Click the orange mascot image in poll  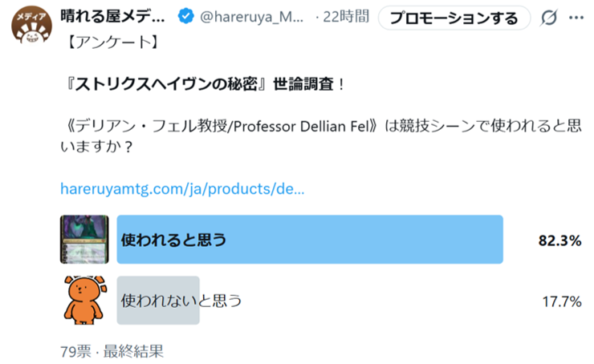(x=84, y=300)
